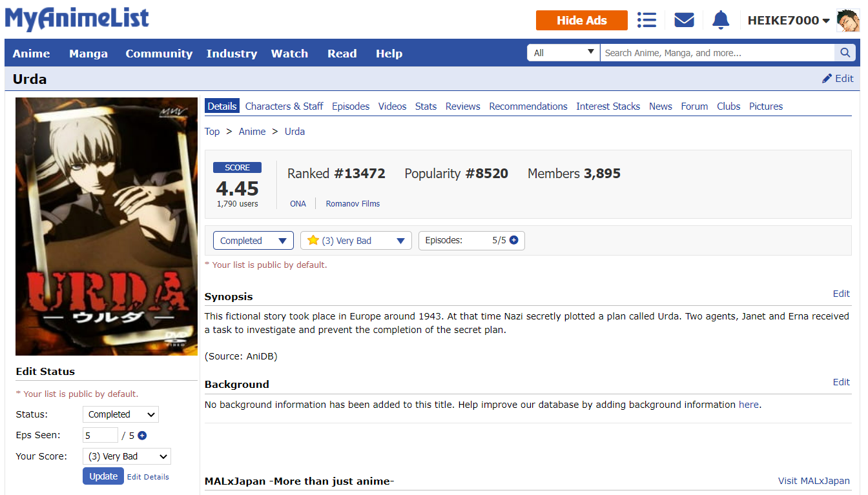Click the Update button

tap(103, 476)
